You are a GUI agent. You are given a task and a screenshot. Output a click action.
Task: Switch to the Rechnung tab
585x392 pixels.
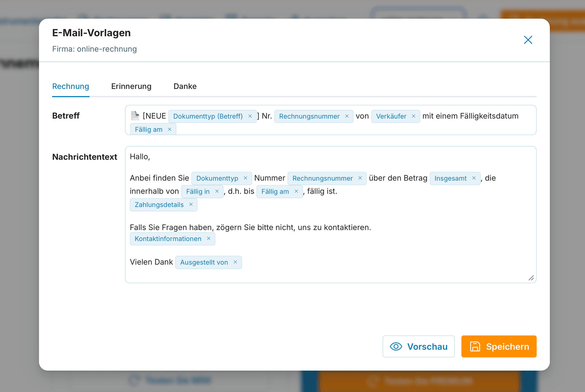click(x=71, y=86)
